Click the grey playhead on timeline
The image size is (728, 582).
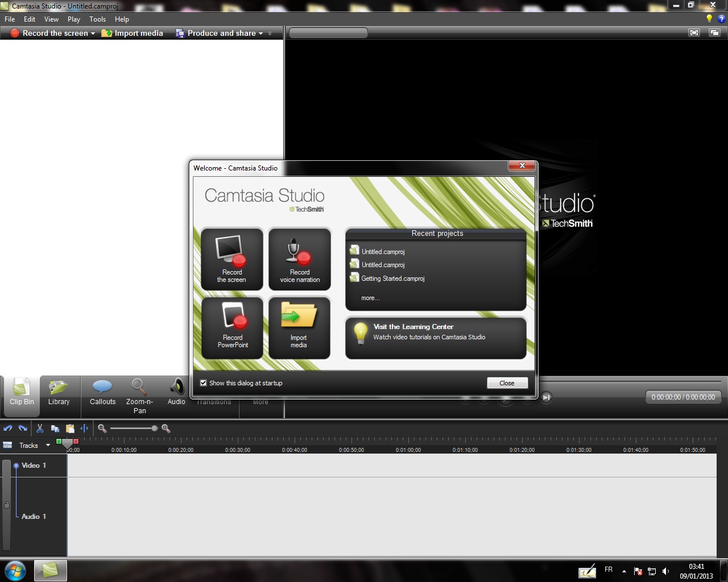tap(68, 444)
